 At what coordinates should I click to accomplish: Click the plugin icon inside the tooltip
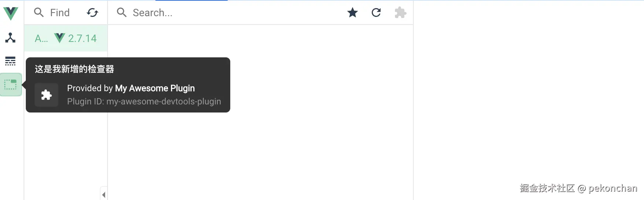(46, 95)
